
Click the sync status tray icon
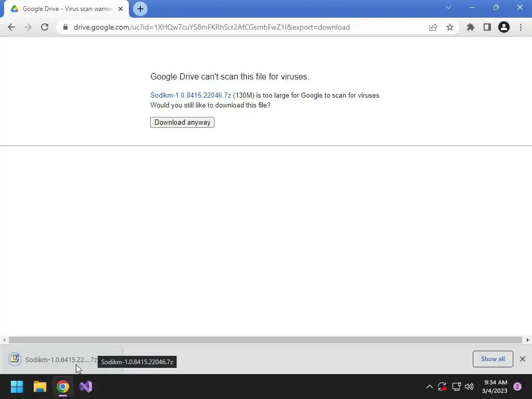pyautogui.click(x=442, y=387)
